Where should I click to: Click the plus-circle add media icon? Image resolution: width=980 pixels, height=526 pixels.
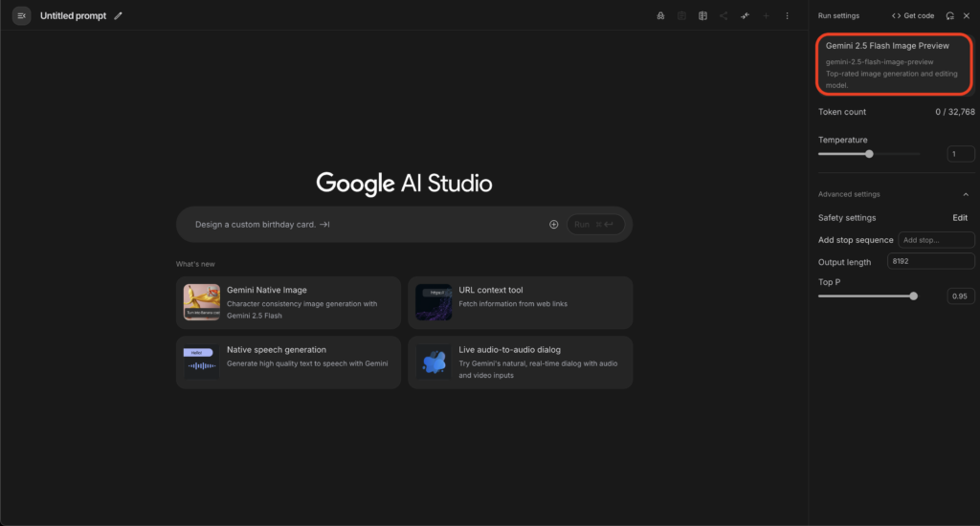[x=553, y=225]
